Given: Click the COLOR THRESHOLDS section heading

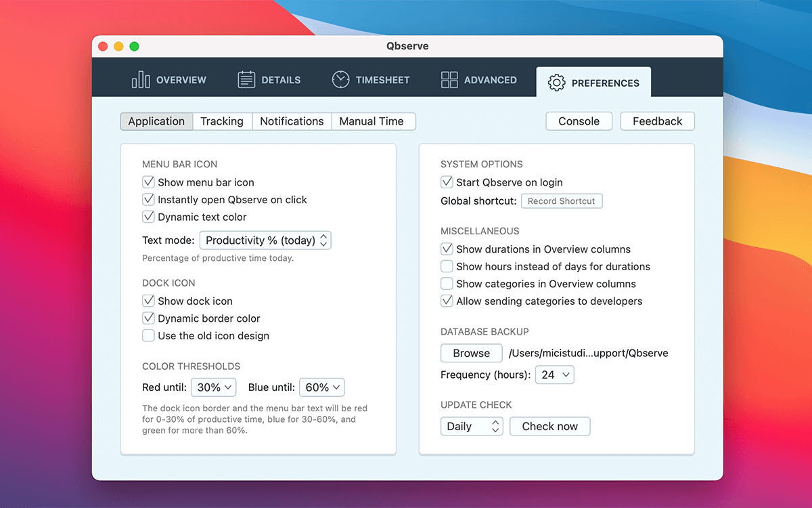Looking at the screenshot, I should click(x=191, y=366).
